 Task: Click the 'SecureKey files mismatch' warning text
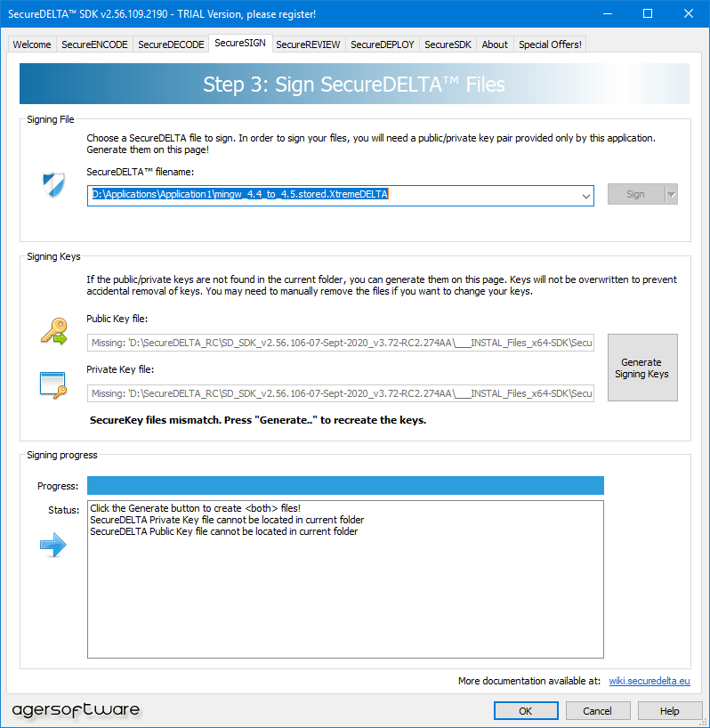(258, 420)
